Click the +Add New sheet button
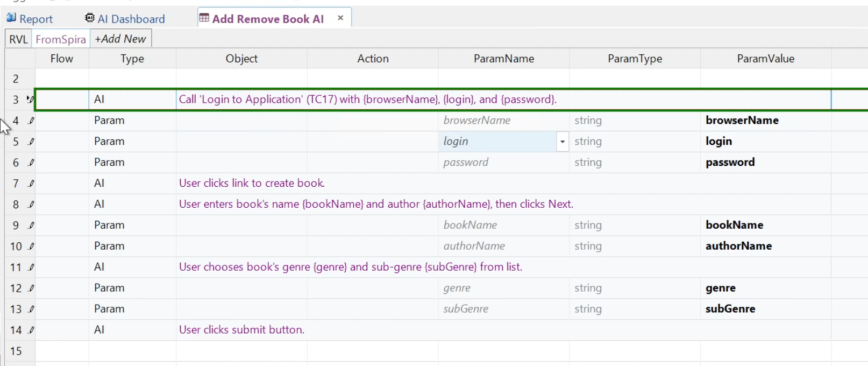This screenshot has height=366, width=868. click(120, 39)
